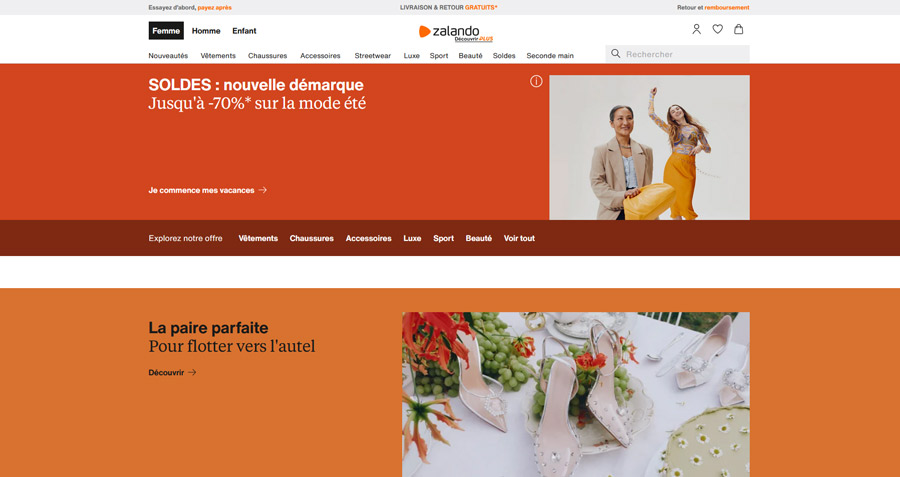Click the info icon on sale banner
This screenshot has width=900, height=477.
click(x=536, y=82)
